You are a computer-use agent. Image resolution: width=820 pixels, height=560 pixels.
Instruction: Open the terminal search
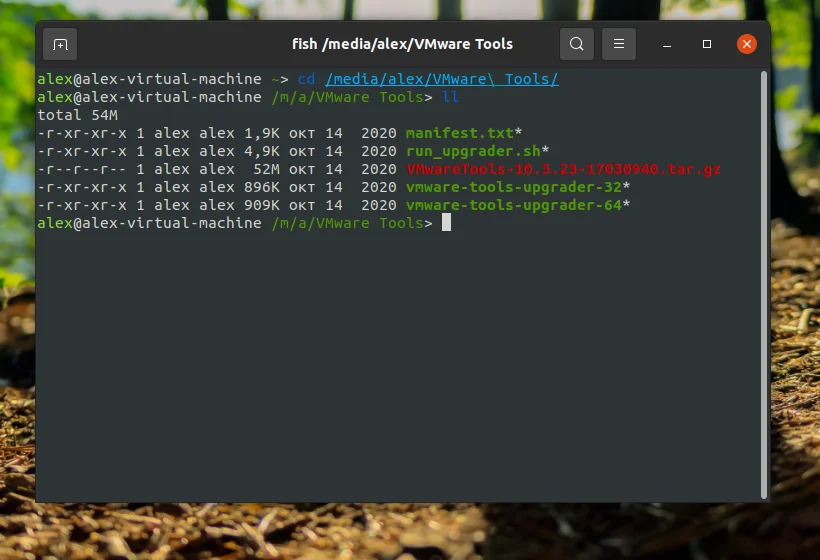(x=577, y=44)
